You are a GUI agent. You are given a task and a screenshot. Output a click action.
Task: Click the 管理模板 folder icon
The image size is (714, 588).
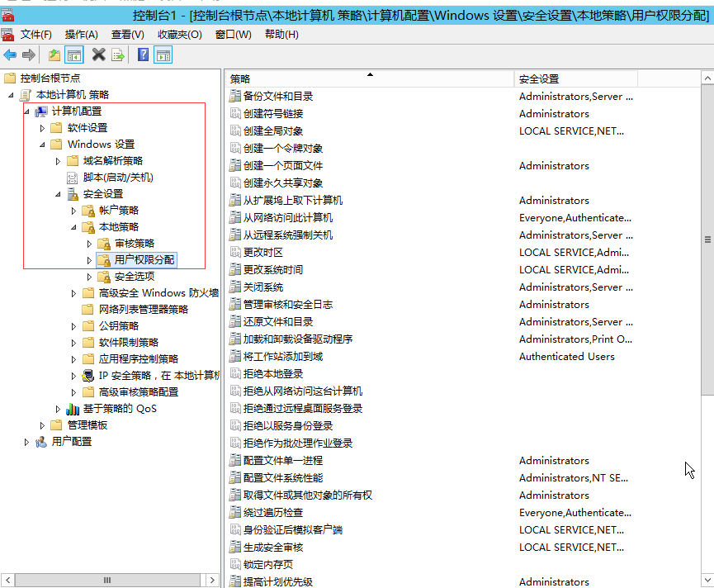pos(56,425)
